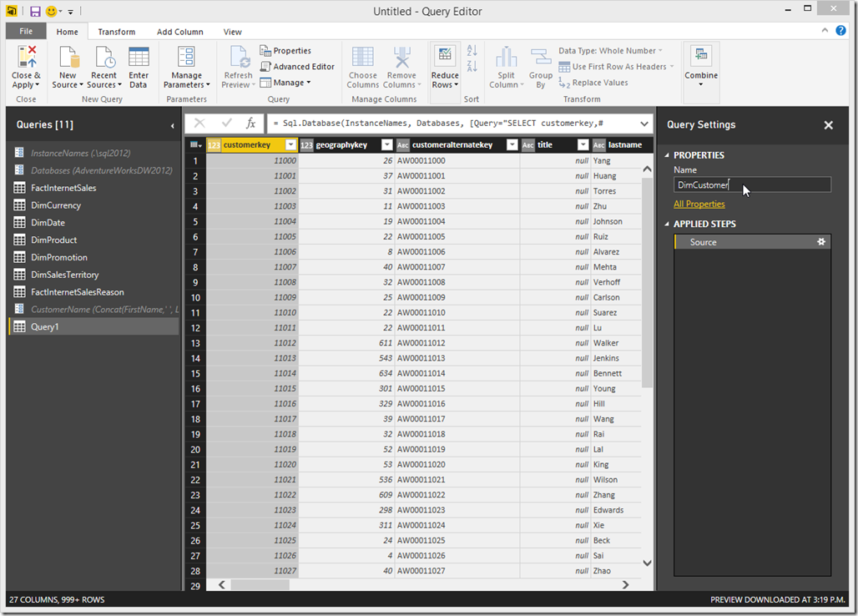The image size is (858, 616).
Task: Sort descending Z to A
Action: click(472, 66)
